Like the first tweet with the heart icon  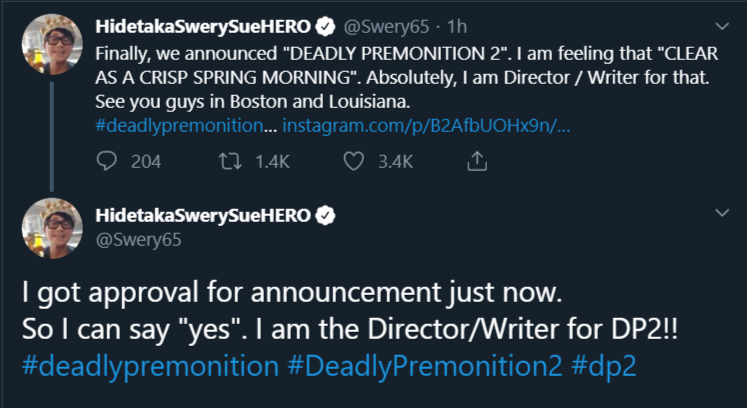click(x=353, y=160)
